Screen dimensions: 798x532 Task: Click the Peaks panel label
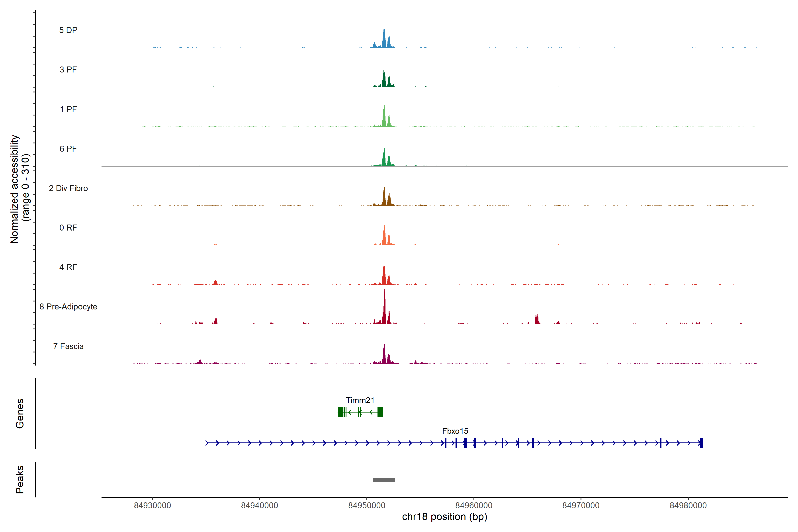tap(20, 479)
